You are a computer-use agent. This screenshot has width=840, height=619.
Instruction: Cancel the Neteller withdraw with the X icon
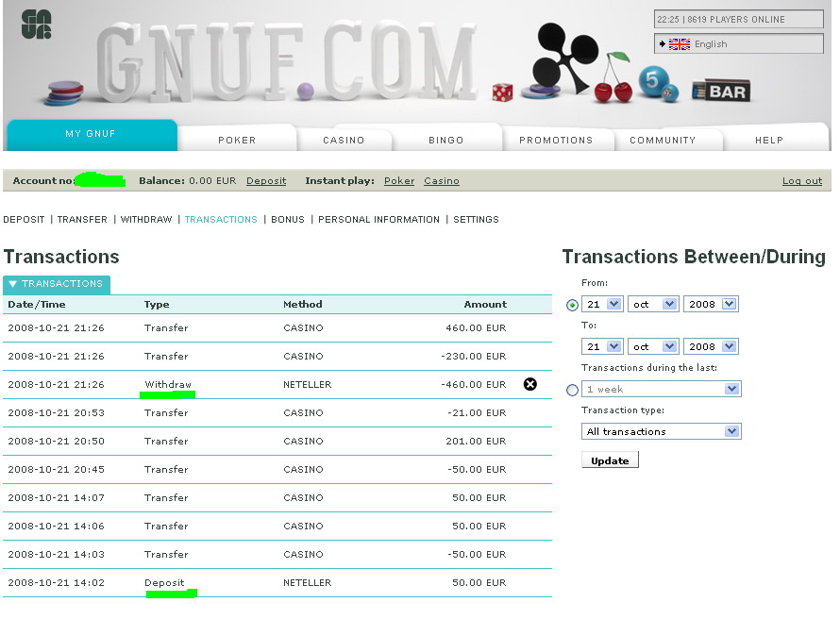point(529,384)
